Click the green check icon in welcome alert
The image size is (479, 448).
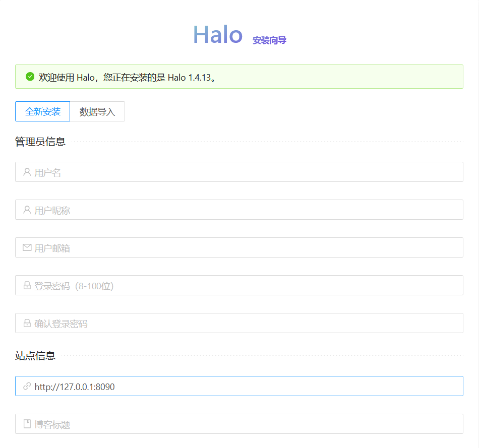(x=30, y=77)
